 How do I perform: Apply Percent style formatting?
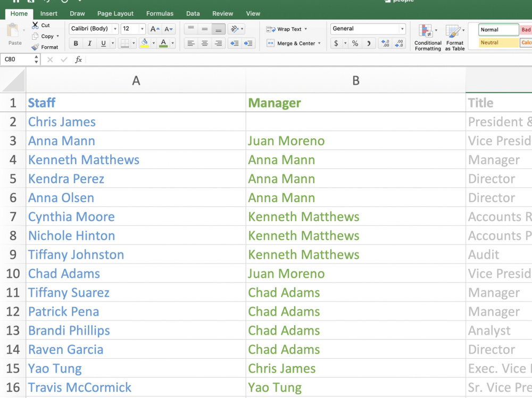point(355,43)
